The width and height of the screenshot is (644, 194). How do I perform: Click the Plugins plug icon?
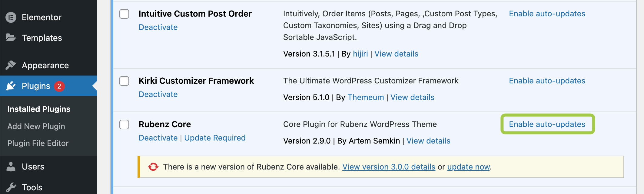coord(11,86)
